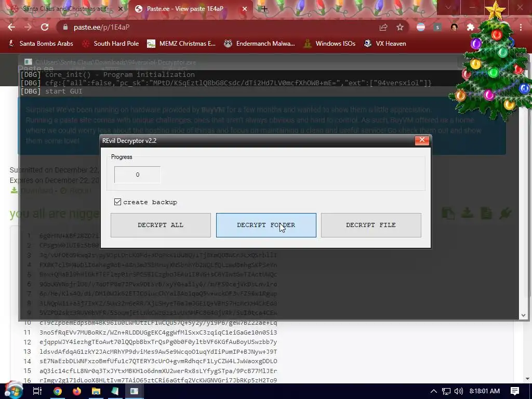Screen dimensions: 532x399
Task: Open the notification center icon
Action: [x=515, y=391]
